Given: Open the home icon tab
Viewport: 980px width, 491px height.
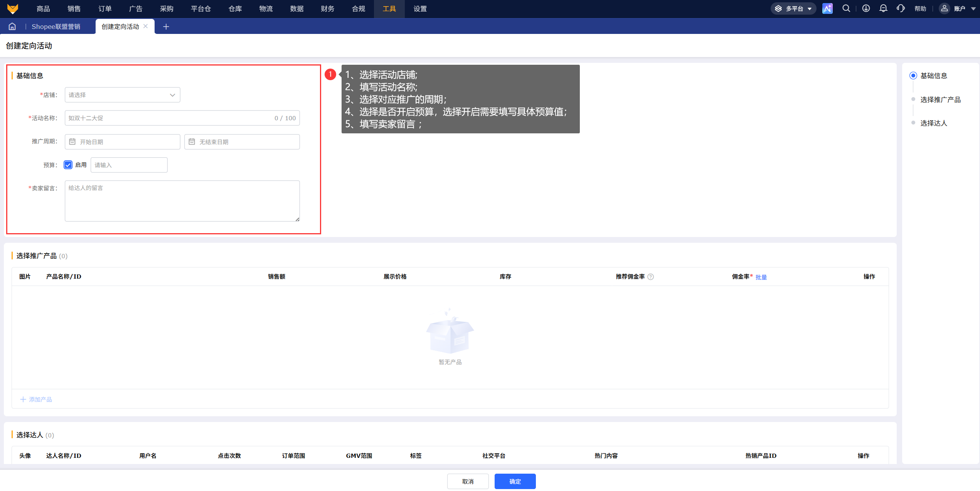Looking at the screenshot, I should (x=12, y=26).
